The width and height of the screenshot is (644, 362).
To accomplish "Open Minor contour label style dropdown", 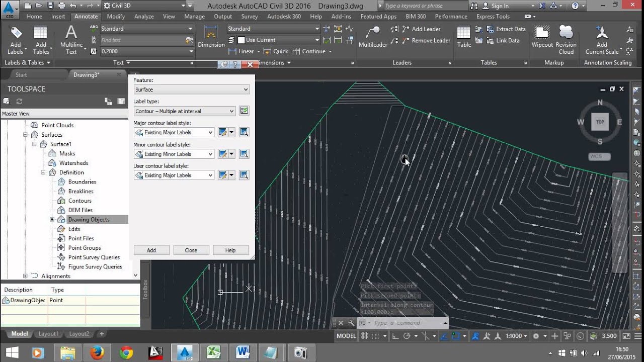I will [x=174, y=154].
